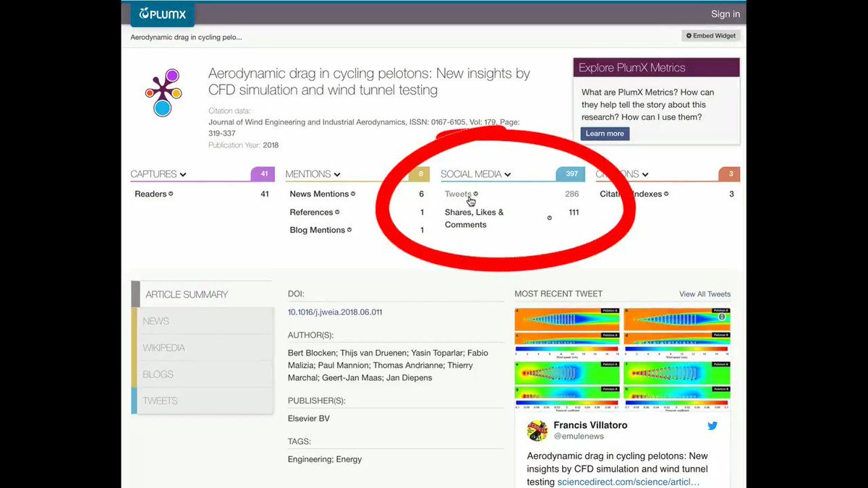Viewport: 868px width, 488px height.
Task: Select the News sidebar tab
Action: (202, 321)
